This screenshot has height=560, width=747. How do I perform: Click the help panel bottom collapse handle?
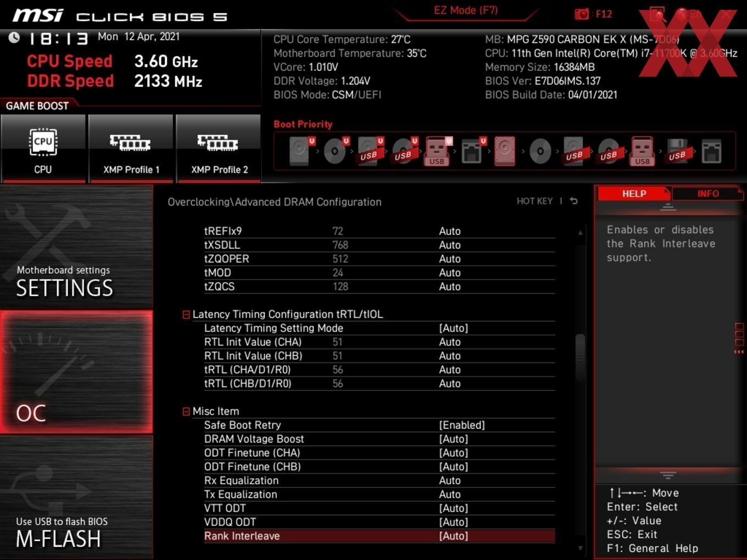point(668,475)
